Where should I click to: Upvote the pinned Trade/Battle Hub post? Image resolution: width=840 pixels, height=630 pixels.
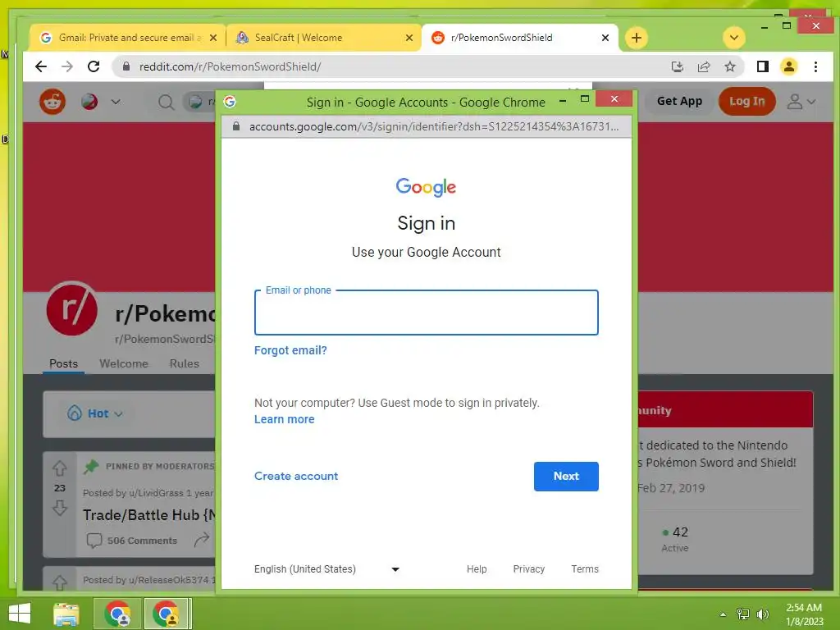tap(59, 468)
